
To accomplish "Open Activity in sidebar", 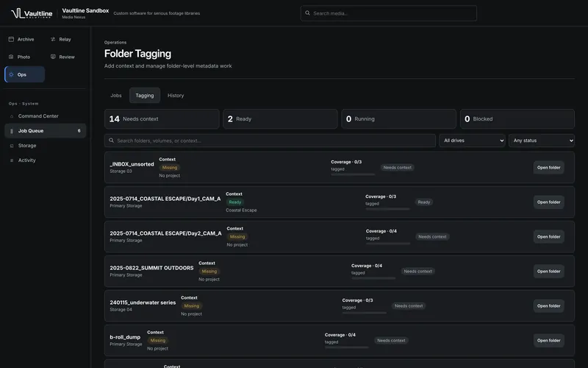I will [46, 160].
